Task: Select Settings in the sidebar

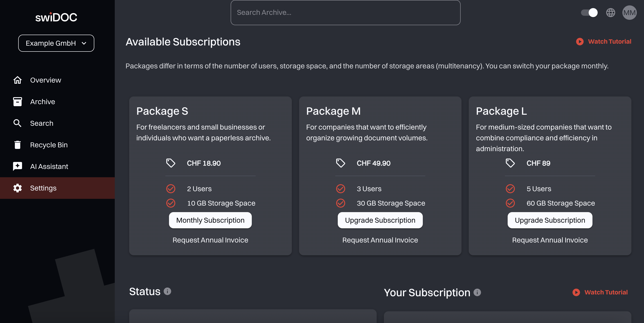Action: [x=43, y=188]
